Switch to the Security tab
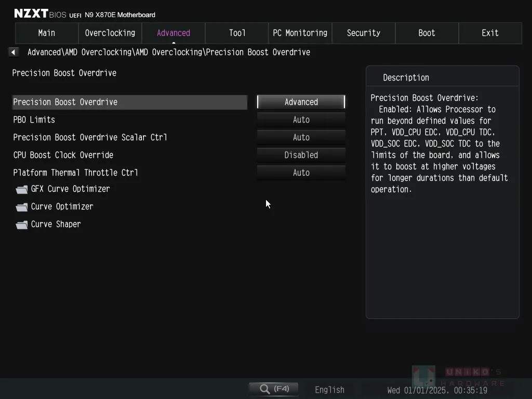Screen dimensions: 532x399 pos(363,33)
